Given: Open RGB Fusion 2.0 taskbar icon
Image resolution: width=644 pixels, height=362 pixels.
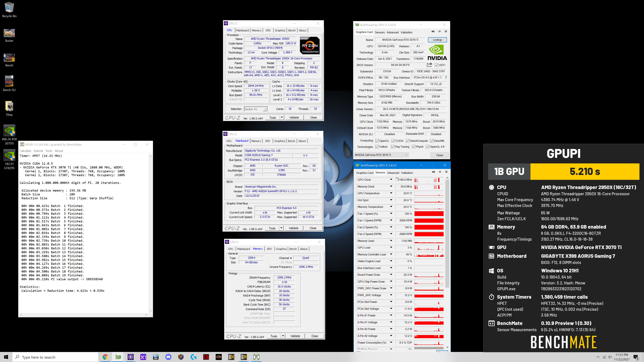Looking at the screenshot, I should 181,357.
